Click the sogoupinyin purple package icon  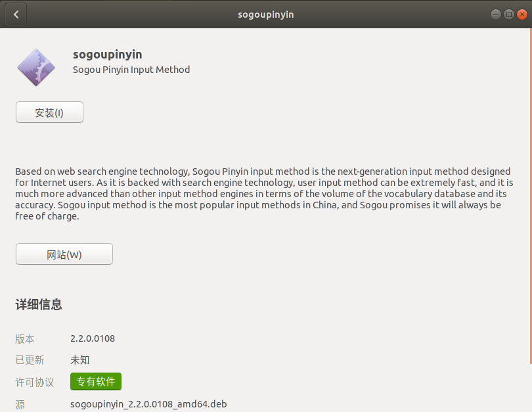[x=35, y=67]
